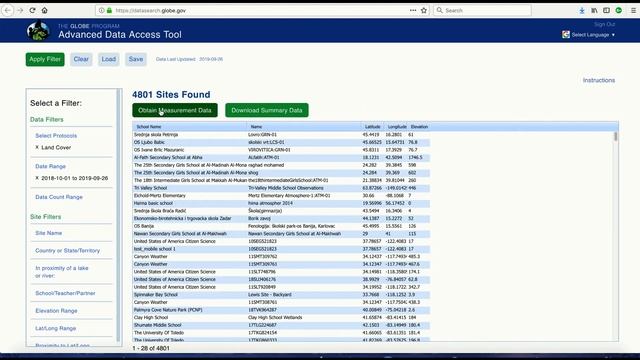The width and height of the screenshot is (640, 360).
Task: Click the GLOBE Program logo
Action: 38,30
